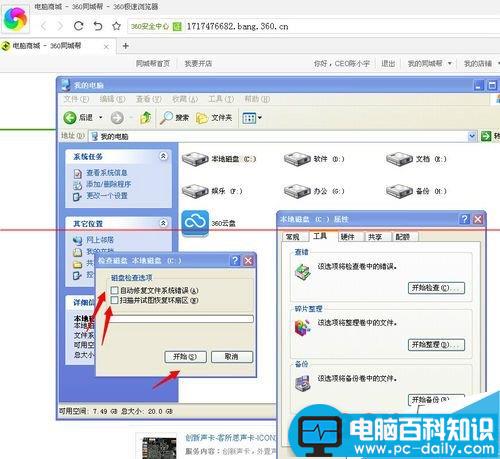Open the back history dropdown arrow
The width and height of the screenshot is (500, 459).
click(x=100, y=117)
